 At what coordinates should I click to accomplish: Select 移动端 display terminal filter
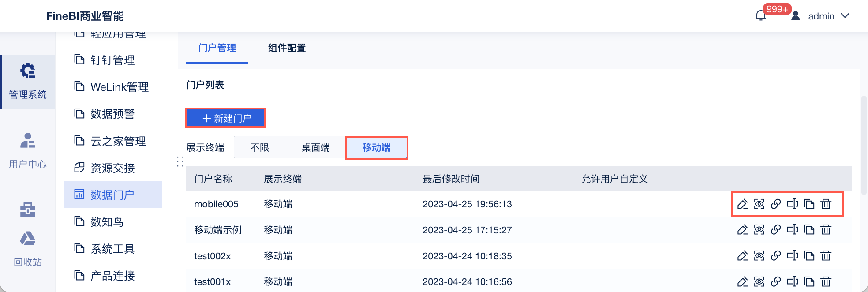(x=376, y=147)
